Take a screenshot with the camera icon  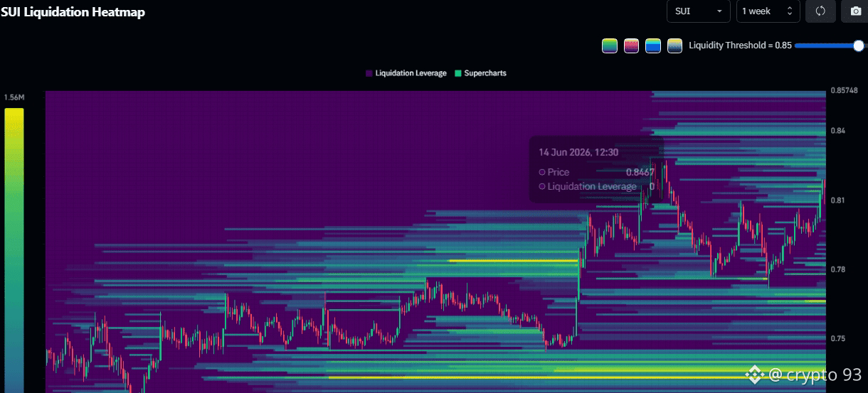854,11
